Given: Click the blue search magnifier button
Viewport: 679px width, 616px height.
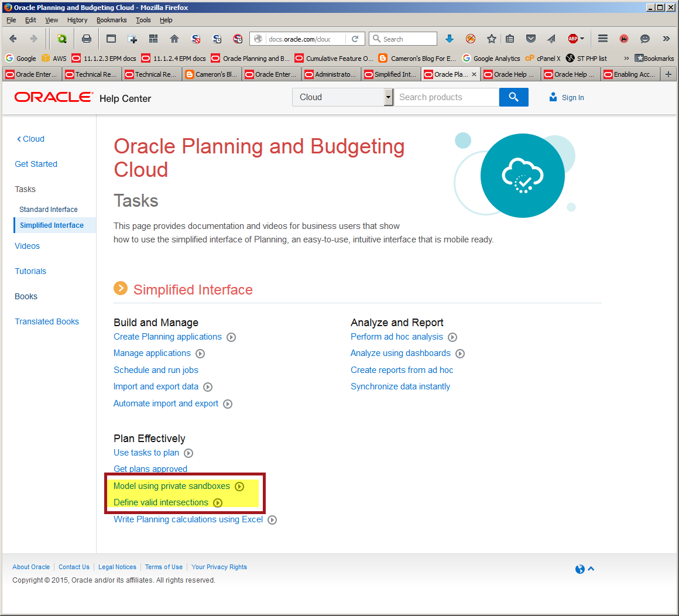Looking at the screenshot, I should click(x=513, y=97).
